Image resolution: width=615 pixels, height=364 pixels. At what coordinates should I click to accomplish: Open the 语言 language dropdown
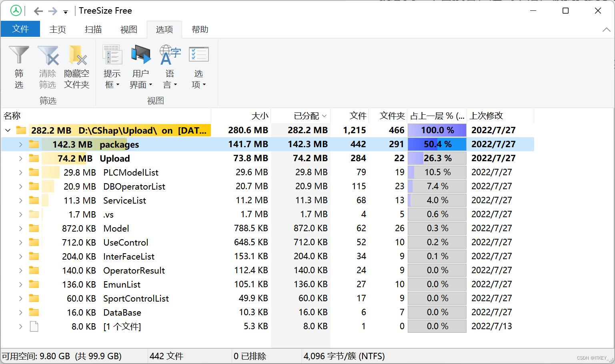click(x=170, y=67)
